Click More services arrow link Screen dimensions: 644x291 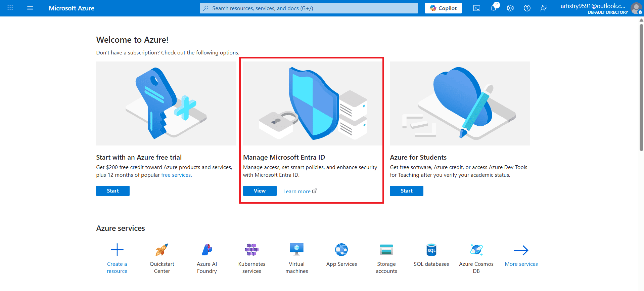(521, 250)
